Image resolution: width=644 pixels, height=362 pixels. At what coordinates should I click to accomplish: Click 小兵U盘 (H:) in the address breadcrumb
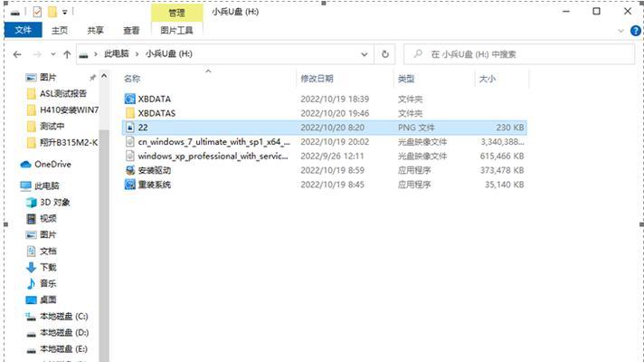[169, 53]
